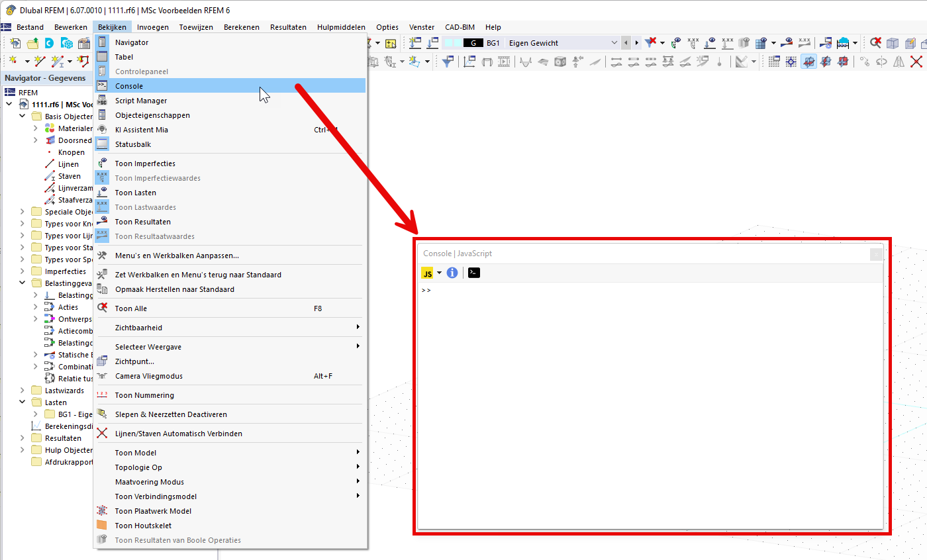Expand the Resultaten tree folder
This screenshot has height=560, width=927.
(x=22, y=438)
